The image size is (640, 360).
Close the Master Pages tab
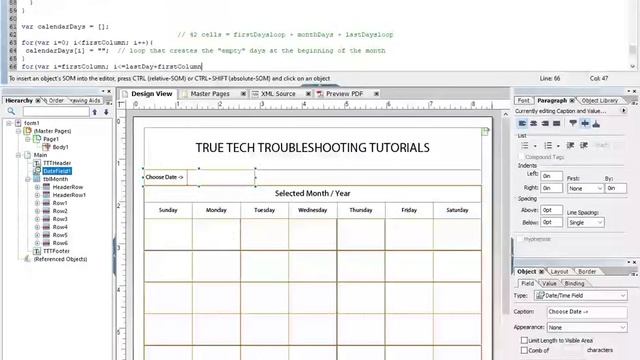[243, 94]
